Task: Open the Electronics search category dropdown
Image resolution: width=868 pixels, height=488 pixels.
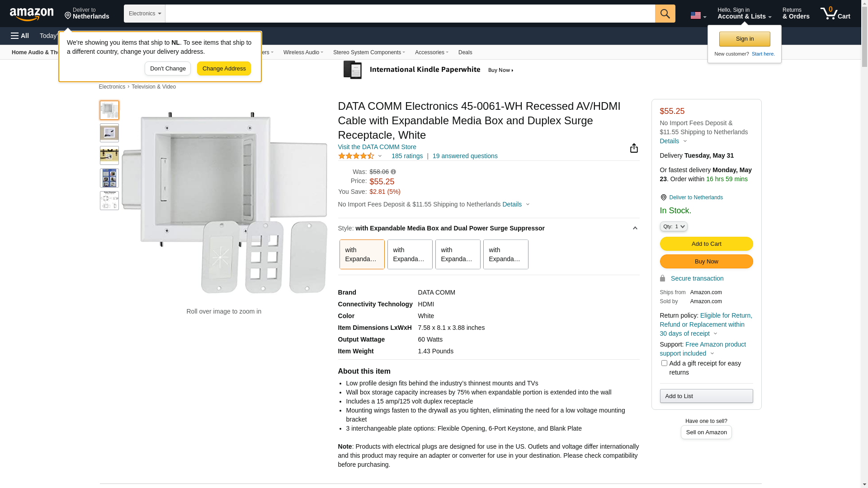Action: pos(145,14)
